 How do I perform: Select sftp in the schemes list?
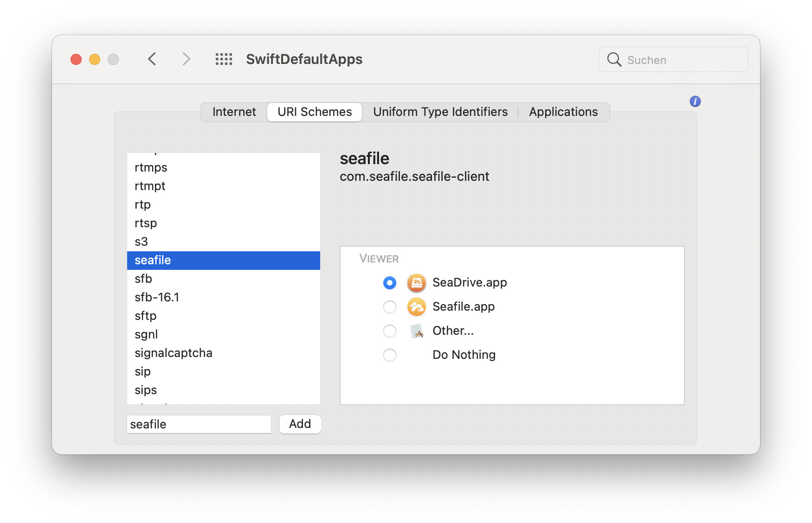coord(146,316)
